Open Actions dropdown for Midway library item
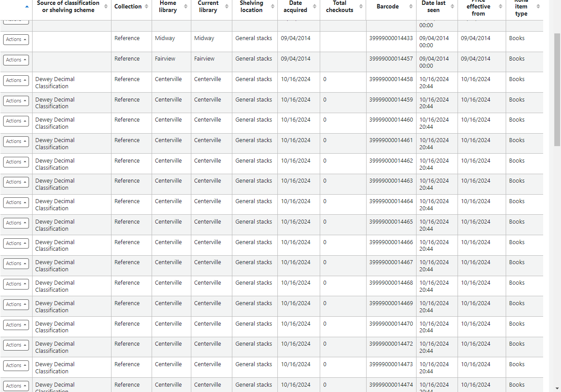Viewport: 561px width, 392px height. tap(16, 40)
